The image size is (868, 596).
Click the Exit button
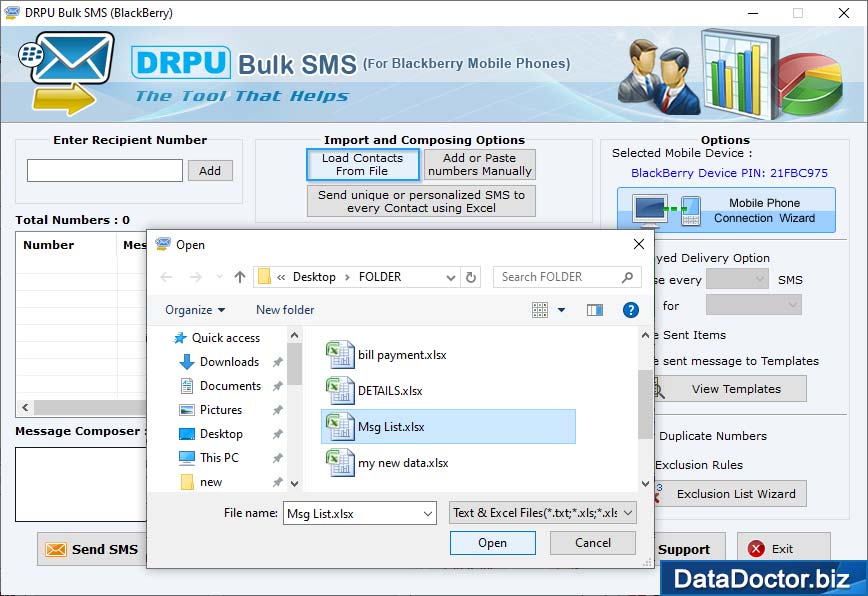click(783, 549)
